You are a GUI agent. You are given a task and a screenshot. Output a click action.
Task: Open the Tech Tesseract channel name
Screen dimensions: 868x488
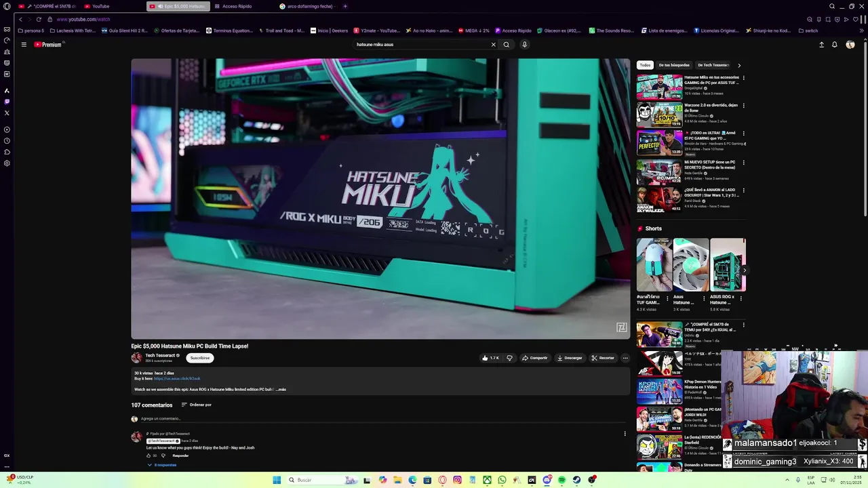tap(160, 355)
